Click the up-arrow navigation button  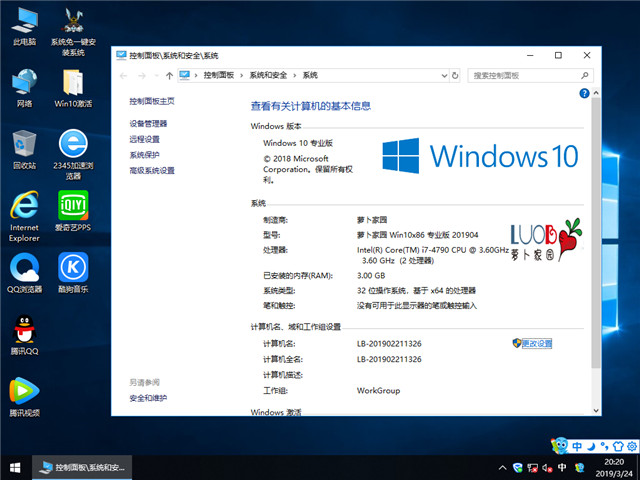tap(169, 75)
